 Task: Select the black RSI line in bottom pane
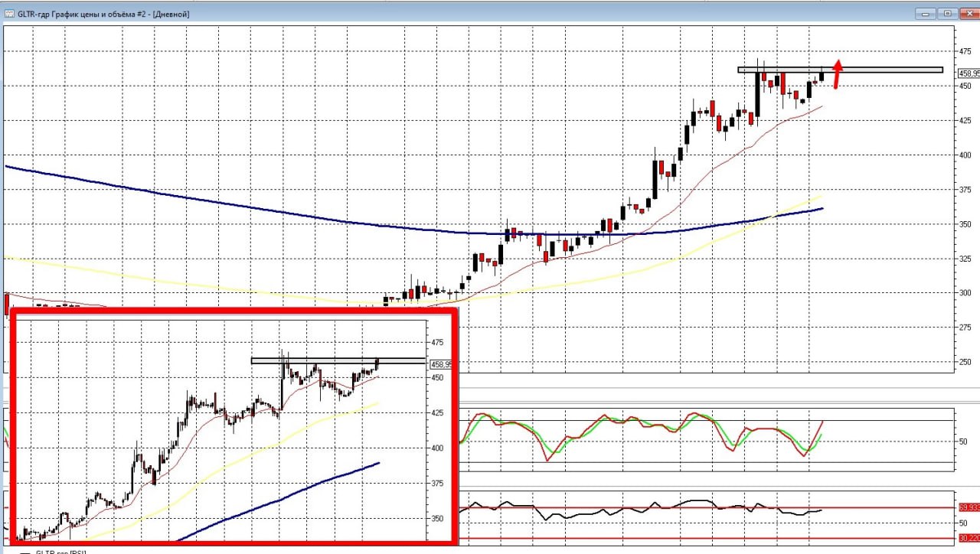[x=582, y=514]
